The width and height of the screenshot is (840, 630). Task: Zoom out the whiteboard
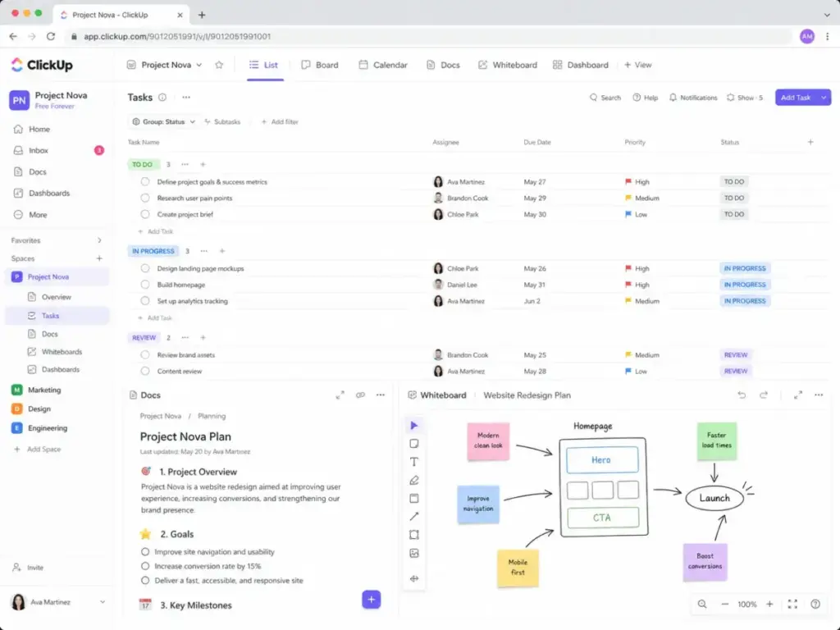(725, 605)
